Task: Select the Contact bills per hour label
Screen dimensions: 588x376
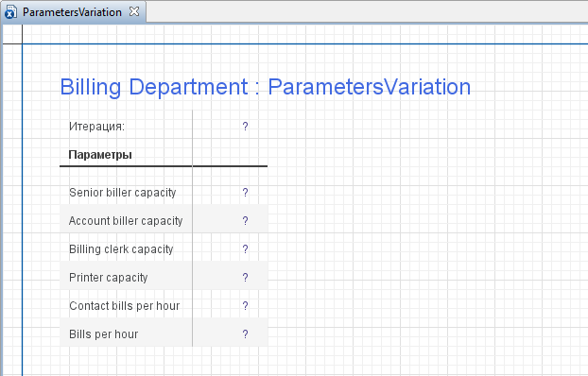Action: pyautogui.click(x=125, y=306)
